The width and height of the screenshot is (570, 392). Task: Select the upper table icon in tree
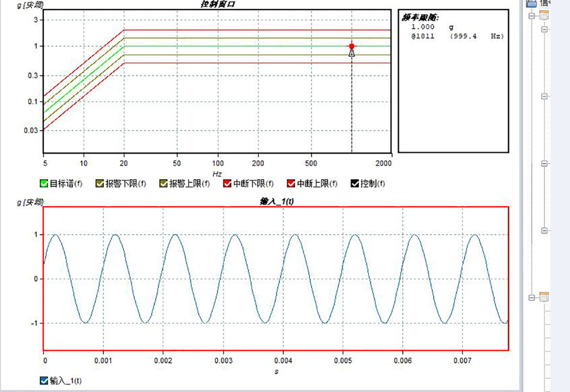(x=544, y=15)
